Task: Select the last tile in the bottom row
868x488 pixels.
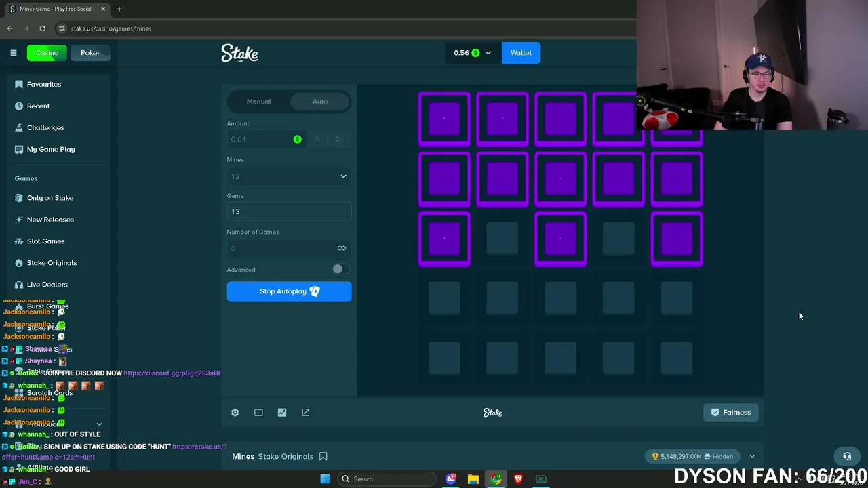Action: coord(677,358)
